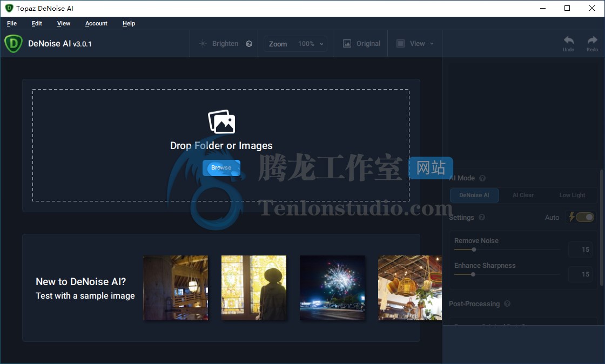This screenshot has width=605, height=364.
Task: Click the View layout icon
Action: (x=400, y=44)
